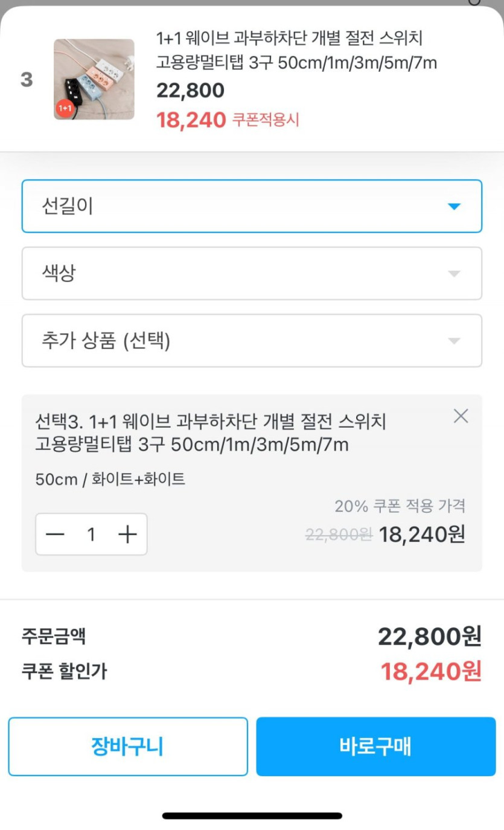Screen dimensions: 504x830
Task: Open the multitap product thumbnail
Action: coord(94,79)
